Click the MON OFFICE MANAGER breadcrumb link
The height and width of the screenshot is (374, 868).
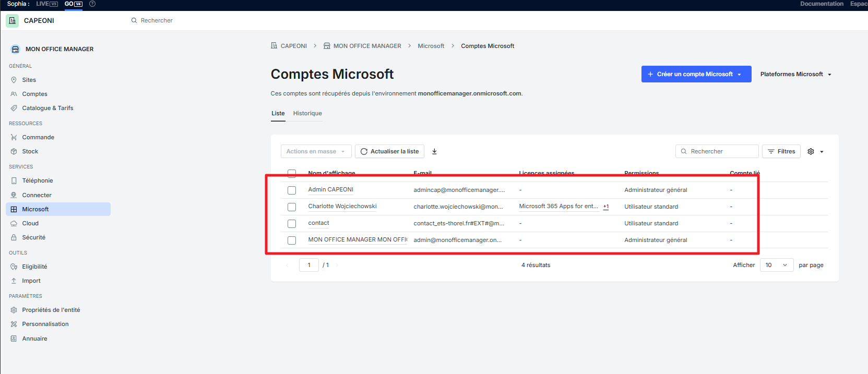367,46
